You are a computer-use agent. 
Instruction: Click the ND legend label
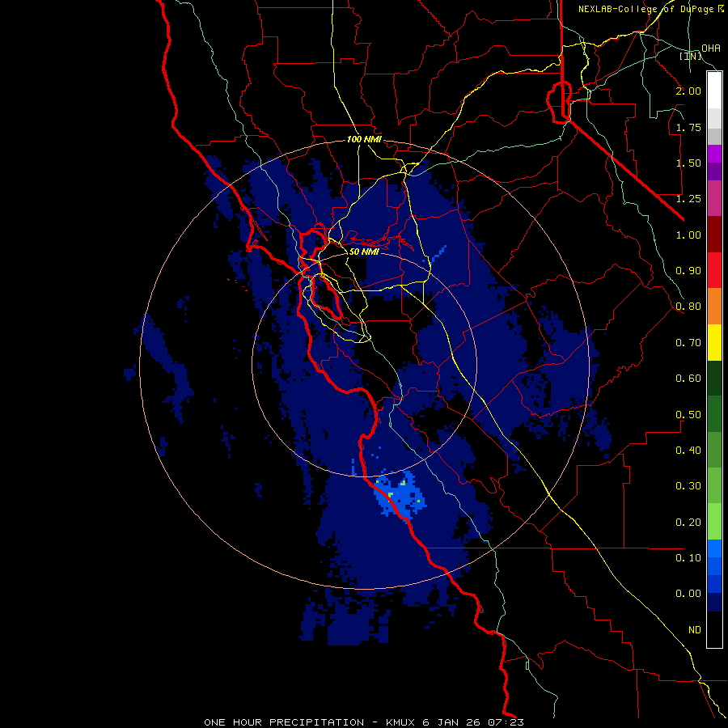pyautogui.click(x=695, y=630)
